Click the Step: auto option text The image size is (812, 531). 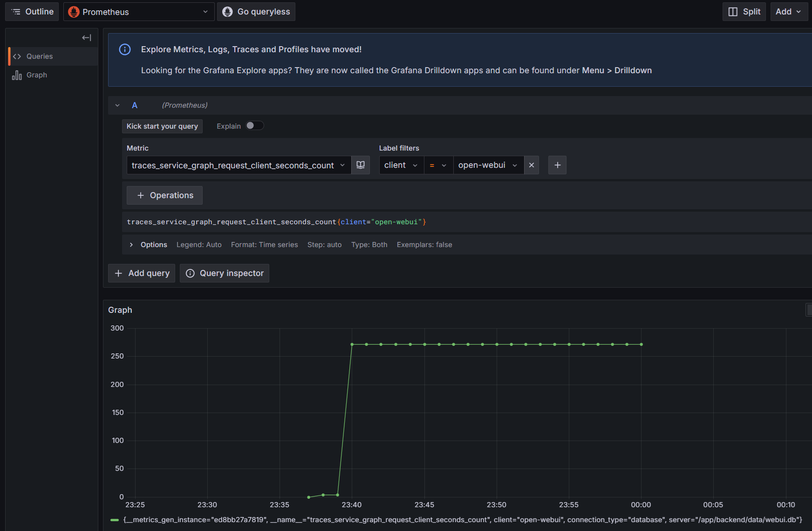(325, 245)
